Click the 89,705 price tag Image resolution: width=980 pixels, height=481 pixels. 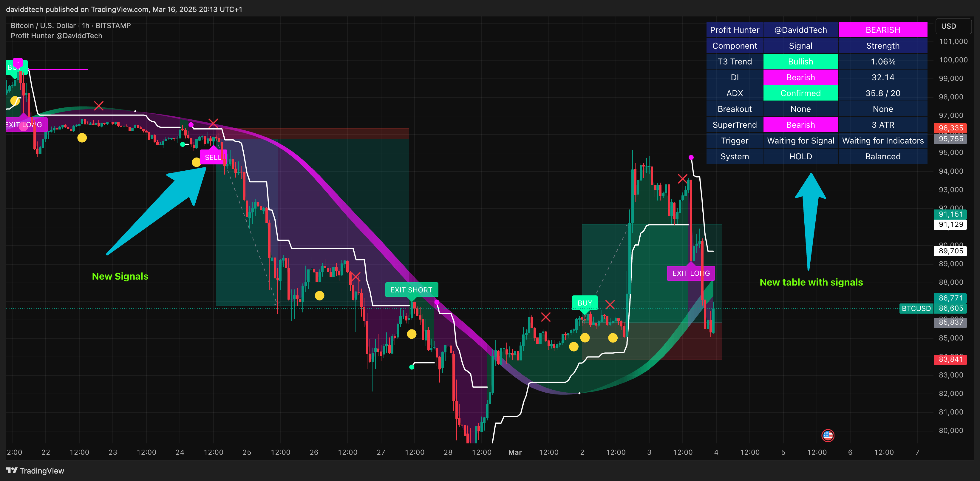click(x=950, y=251)
